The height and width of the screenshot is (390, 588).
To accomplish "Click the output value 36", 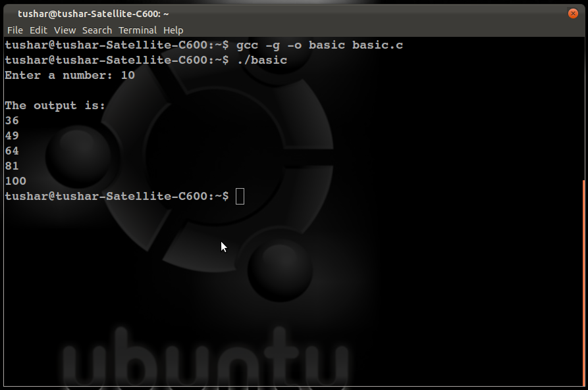I will (12, 120).
